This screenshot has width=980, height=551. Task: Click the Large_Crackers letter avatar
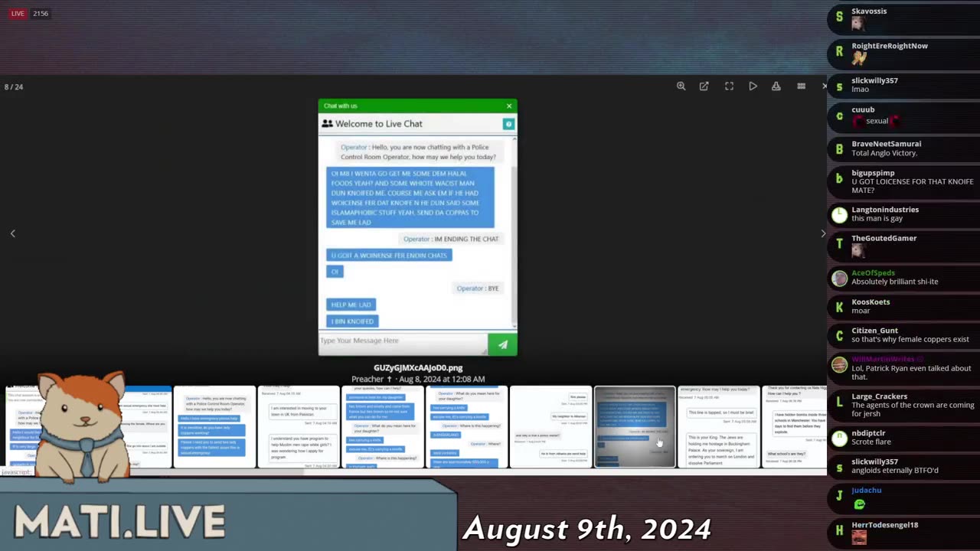click(839, 402)
